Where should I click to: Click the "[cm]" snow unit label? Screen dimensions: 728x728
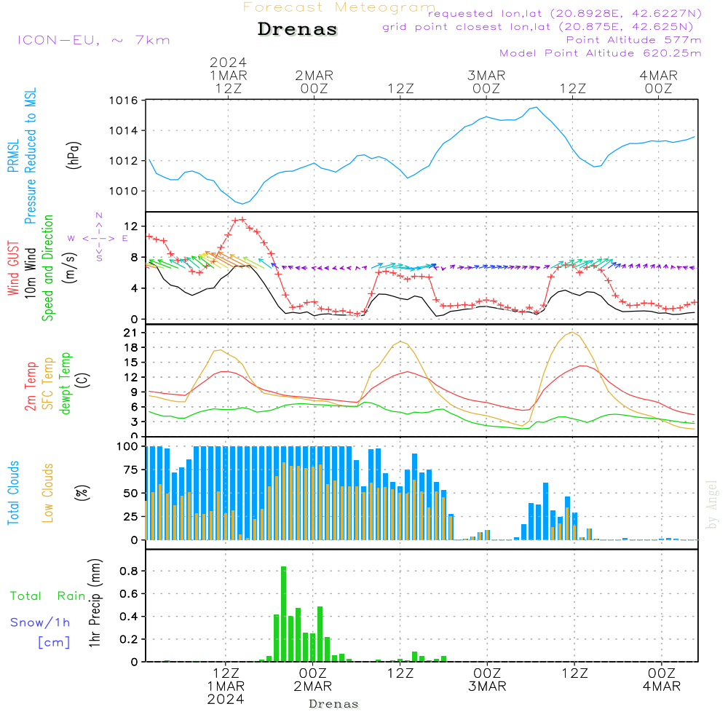point(54,642)
